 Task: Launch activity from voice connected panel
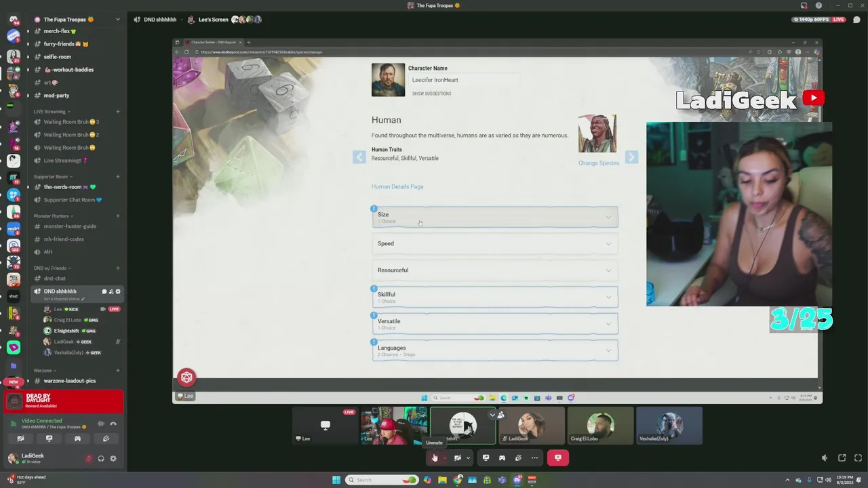click(x=77, y=439)
